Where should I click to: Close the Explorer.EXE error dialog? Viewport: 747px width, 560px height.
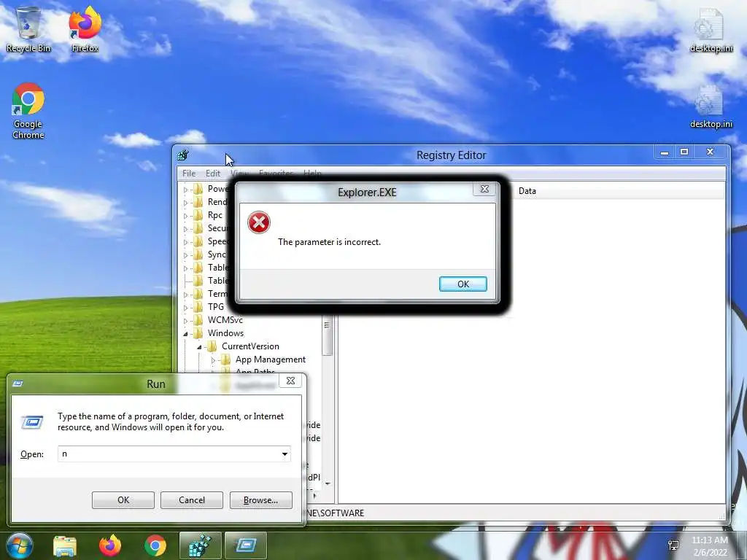484,189
